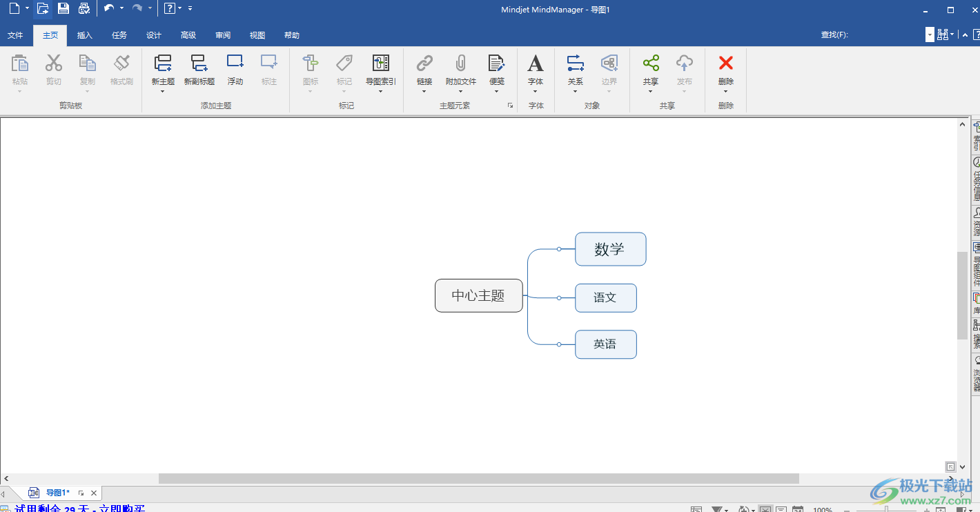This screenshot has height=512, width=980.
Task: Open the 字体 (Font) tool
Action: 536,63
